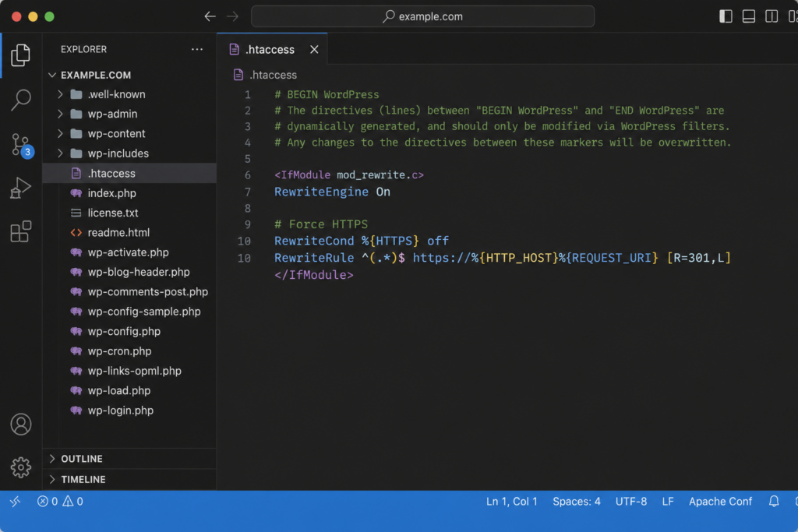Open wp-activate.php file
The height and width of the screenshot is (532, 798).
(130, 252)
